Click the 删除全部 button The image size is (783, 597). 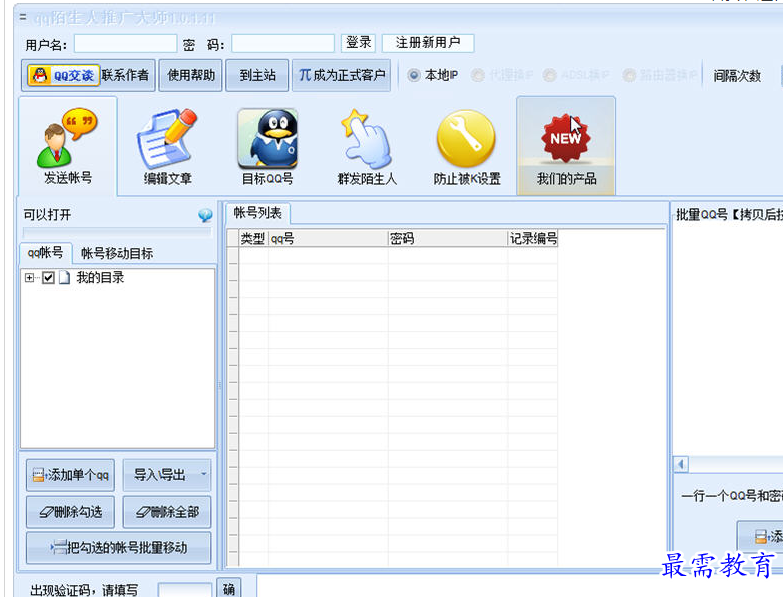click(167, 512)
